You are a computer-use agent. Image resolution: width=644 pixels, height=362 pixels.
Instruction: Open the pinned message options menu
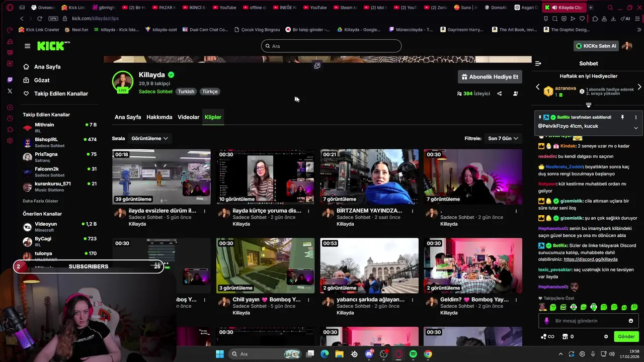click(x=635, y=117)
